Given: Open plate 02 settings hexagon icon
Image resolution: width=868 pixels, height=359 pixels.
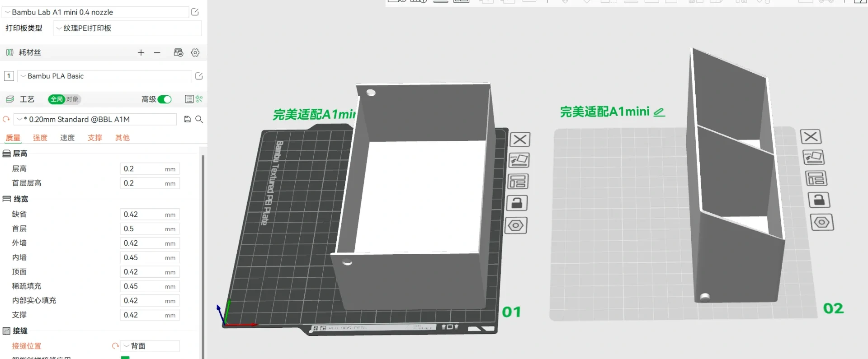Looking at the screenshot, I should pos(822,222).
